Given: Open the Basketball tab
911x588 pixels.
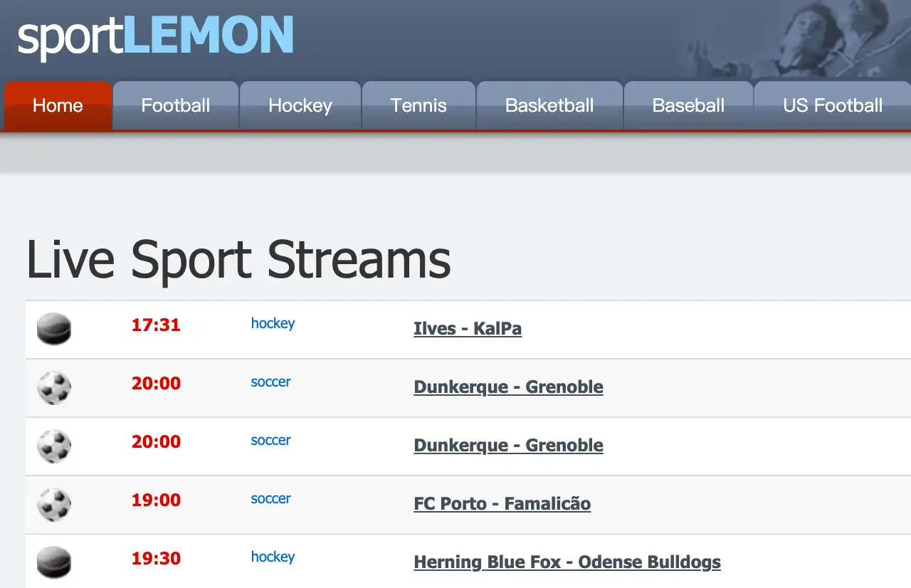Looking at the screenshot, I should 549,105.
